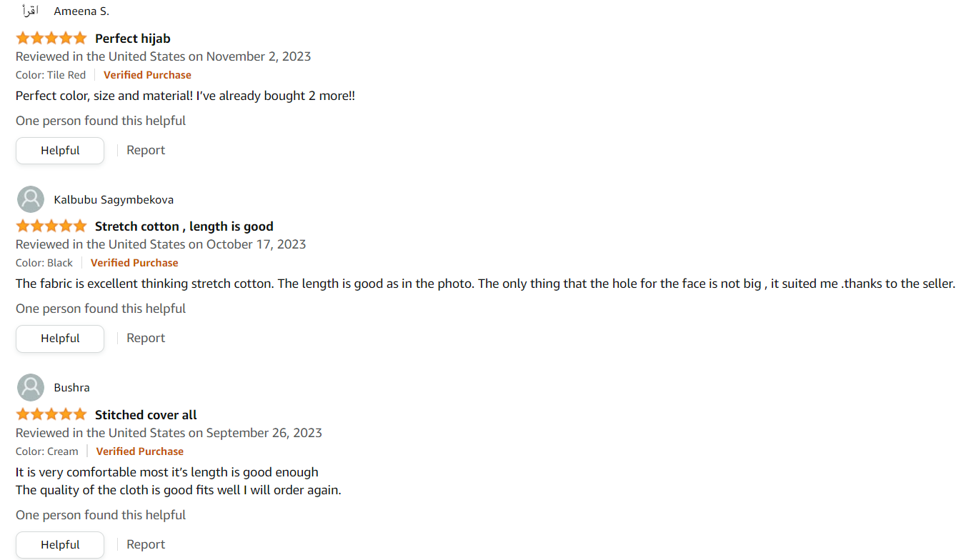Report the Stretch cotton review
The image size is (971, 560).
coord(146,338)
